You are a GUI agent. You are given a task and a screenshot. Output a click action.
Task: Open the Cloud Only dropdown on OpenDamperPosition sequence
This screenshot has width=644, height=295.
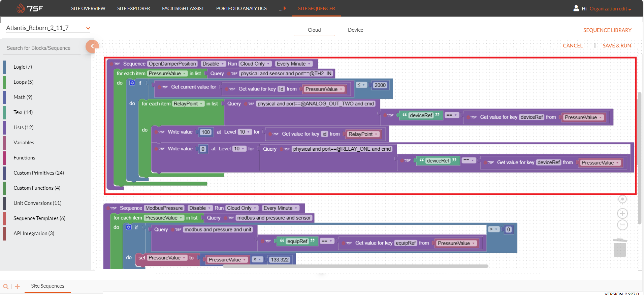click(255, 64)
